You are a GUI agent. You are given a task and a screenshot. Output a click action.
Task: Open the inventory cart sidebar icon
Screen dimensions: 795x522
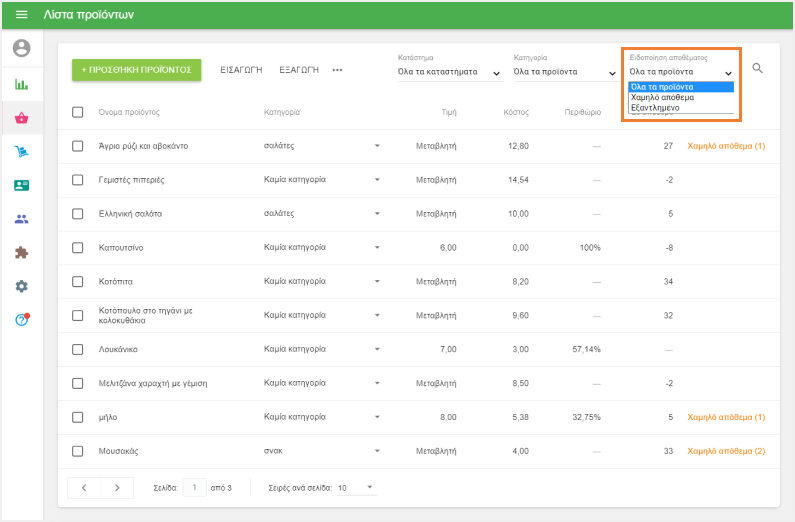21,152
